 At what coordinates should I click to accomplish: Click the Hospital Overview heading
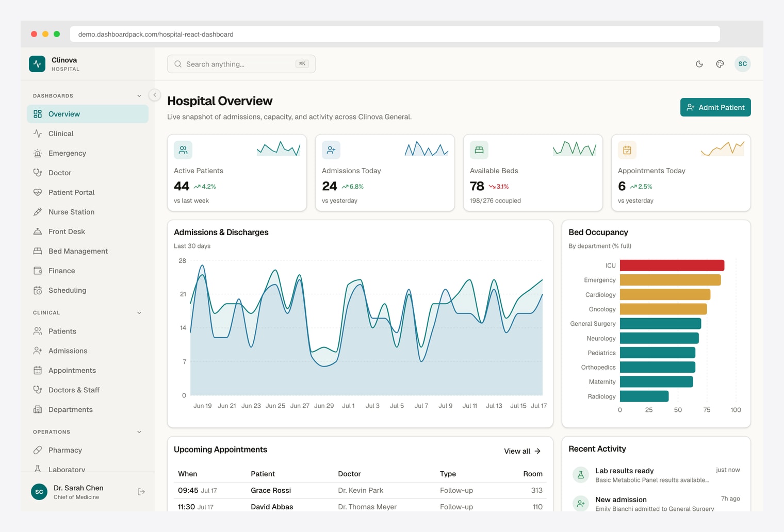click(x=220, y=101)
